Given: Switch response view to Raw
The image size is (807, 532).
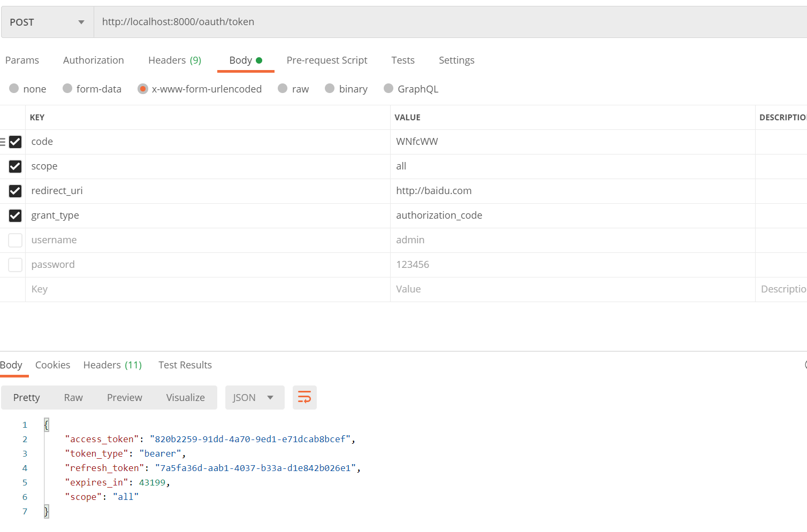Looking at the screenshot, I should click(73, 397).
